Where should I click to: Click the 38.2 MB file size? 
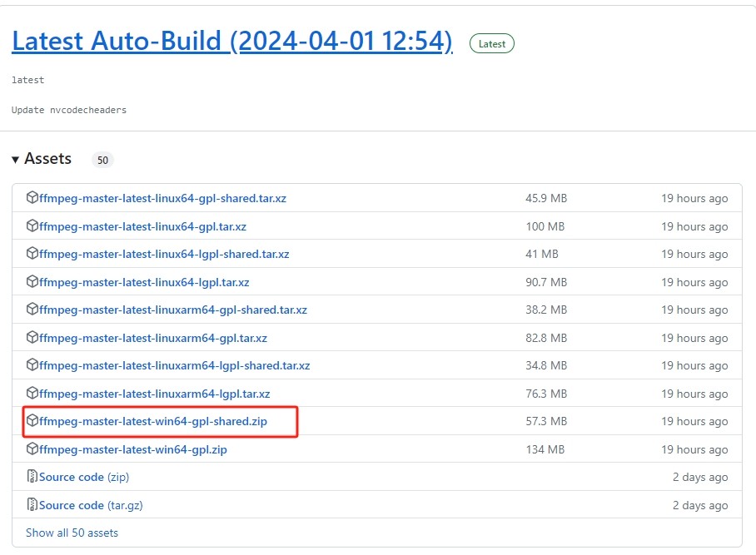click(x=546, y=310)
